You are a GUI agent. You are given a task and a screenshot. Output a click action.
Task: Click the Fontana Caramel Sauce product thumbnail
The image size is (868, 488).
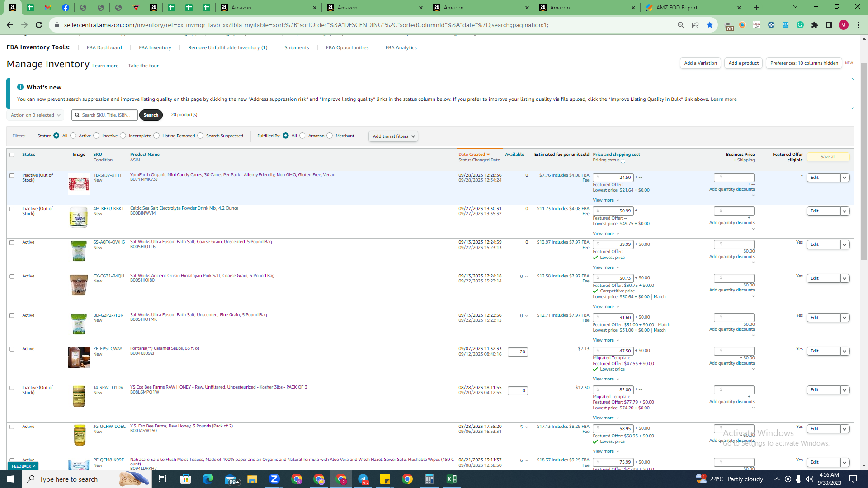tap(79, 357)
